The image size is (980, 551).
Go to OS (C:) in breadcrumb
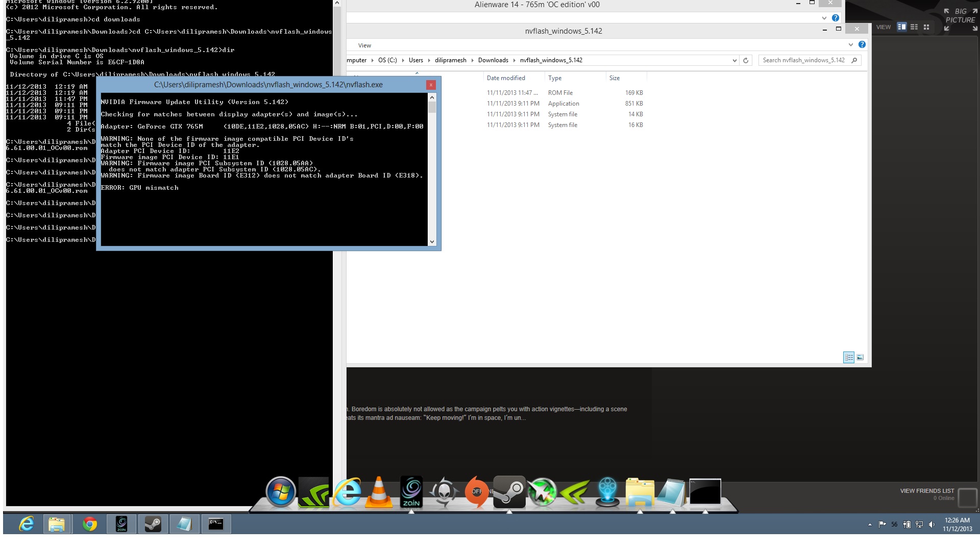coord(387,60)
